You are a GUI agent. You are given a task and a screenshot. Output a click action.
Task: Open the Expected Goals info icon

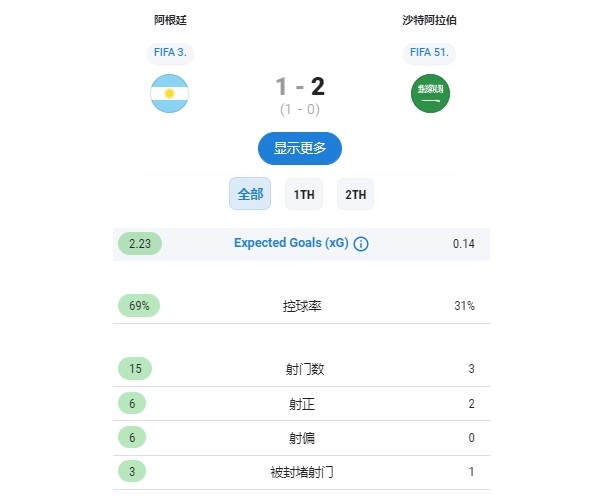(x=361, y=244)
